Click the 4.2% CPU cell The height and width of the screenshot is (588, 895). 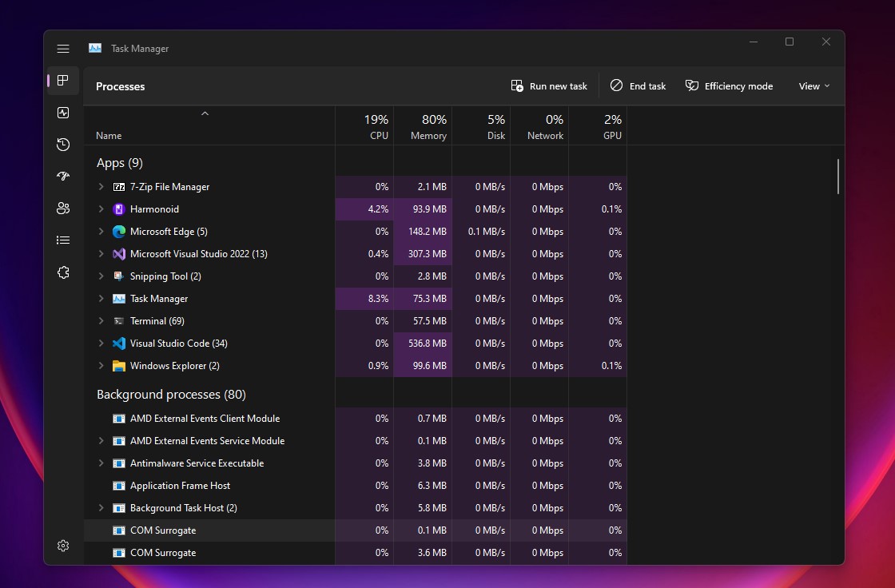click(364, 209)
